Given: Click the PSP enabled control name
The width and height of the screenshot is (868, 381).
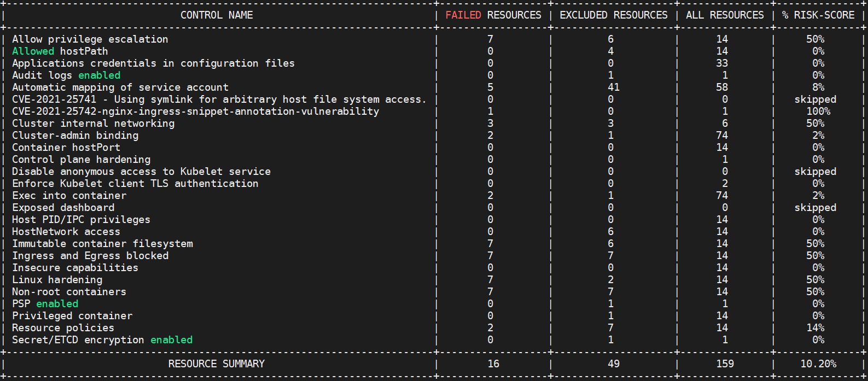Looking at the screenshot, I should 45,304.
